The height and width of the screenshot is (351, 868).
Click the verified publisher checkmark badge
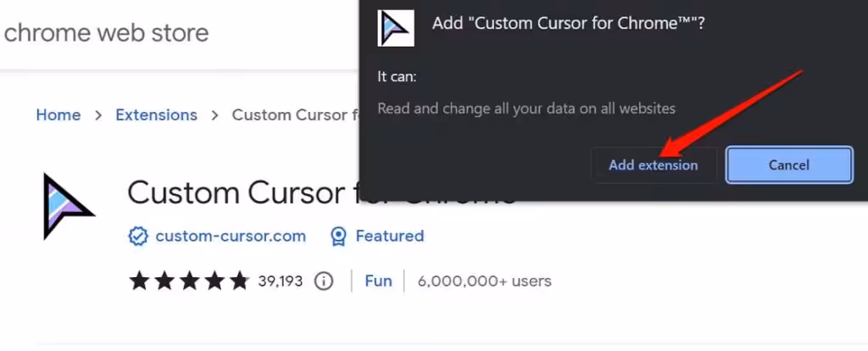point(138,237)
